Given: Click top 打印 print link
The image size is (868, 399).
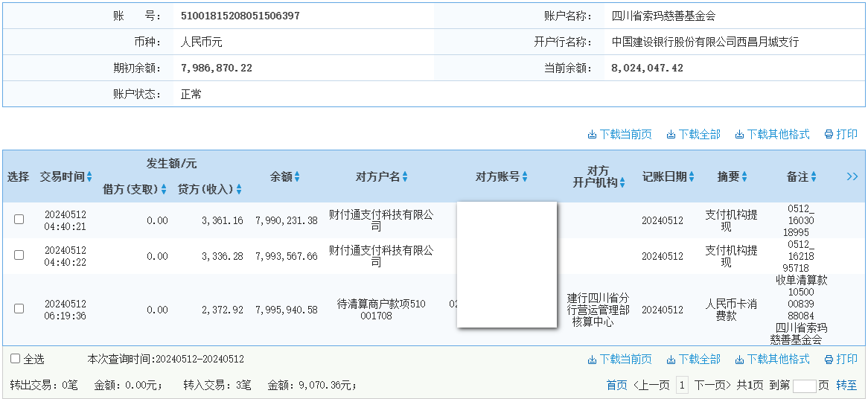Looking at the screenshot, I should pos(841,135).
